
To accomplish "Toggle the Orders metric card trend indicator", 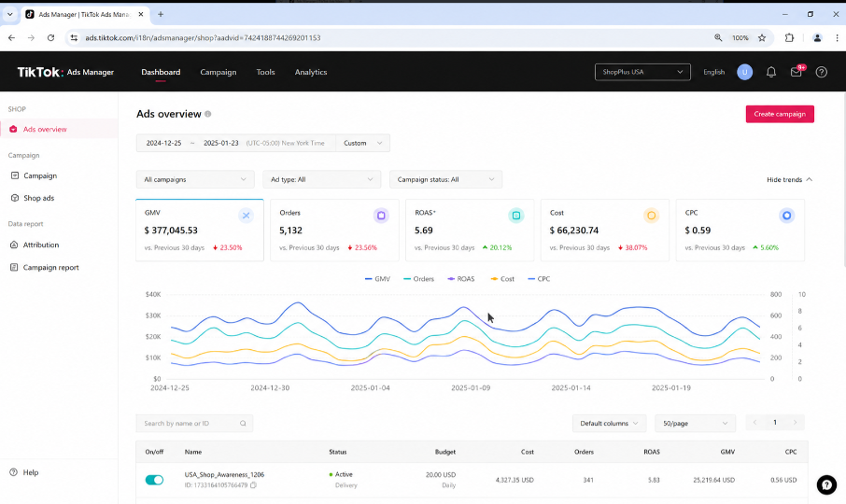I will 381,216.
